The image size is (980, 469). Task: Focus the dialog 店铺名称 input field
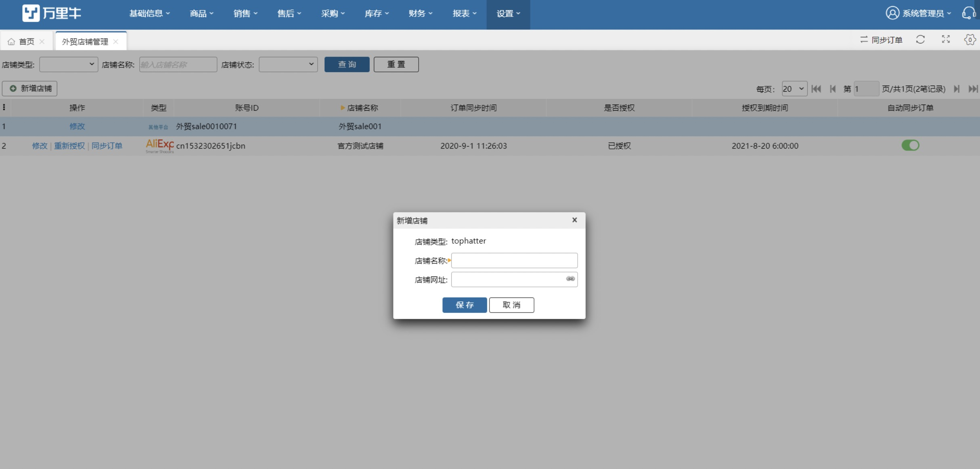(514, 260)
